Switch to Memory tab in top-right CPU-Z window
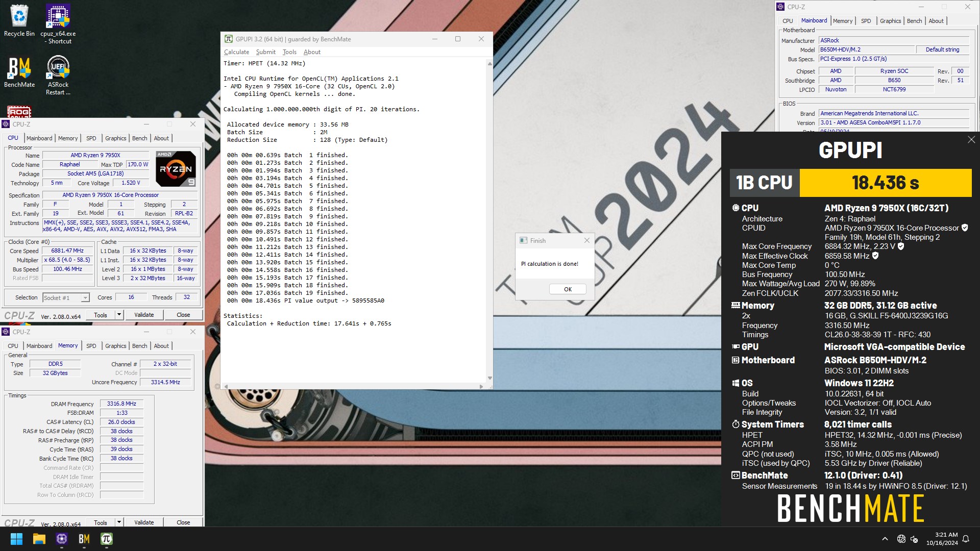 click(x=843, y=21)
